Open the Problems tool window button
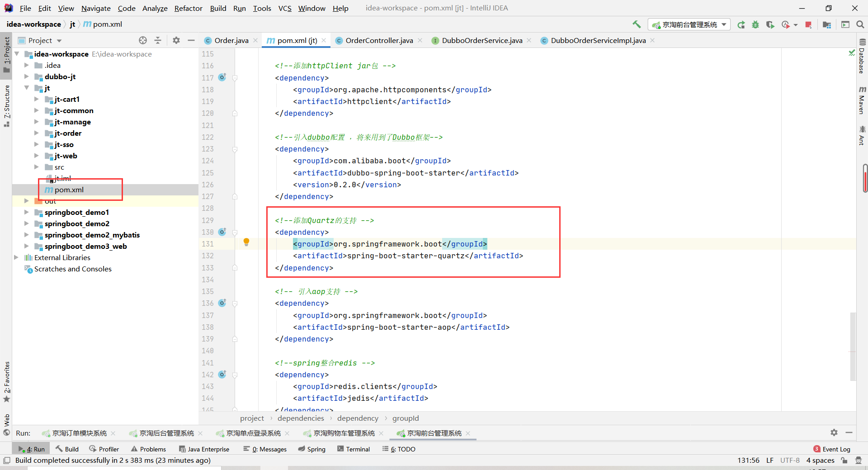 pyautogui.click(x=148, y=449)
